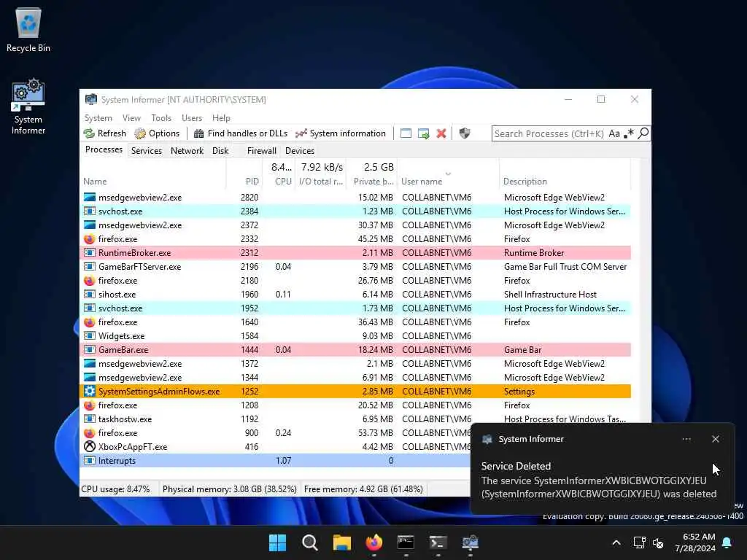Click the CPU usage status bar entry
Image resolution: width=747 pixels, height=560 pixels.
pyautogui.click(x=116, y=489)
